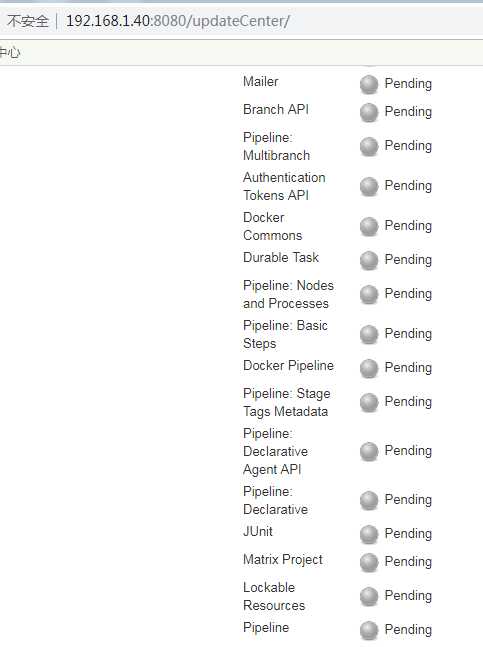
Task: Click the URL 192.168.1.40:8080/updateCenter/ field
Action: pos(178,21)
